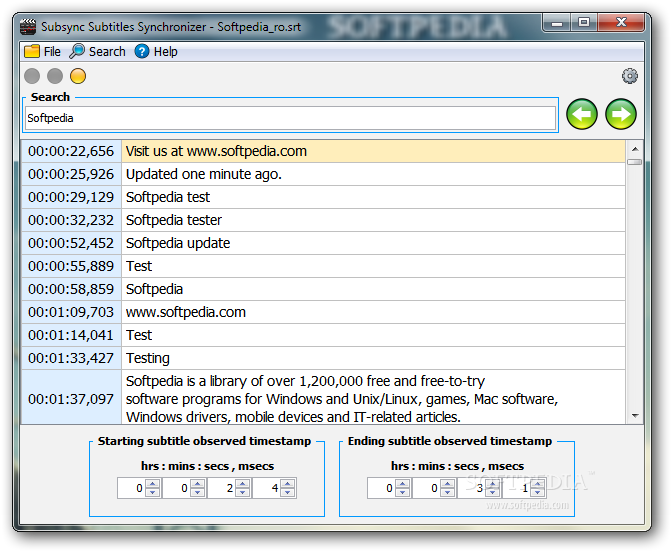Minimize the Subsync window

pyautogui.click(x=557, y=23)
